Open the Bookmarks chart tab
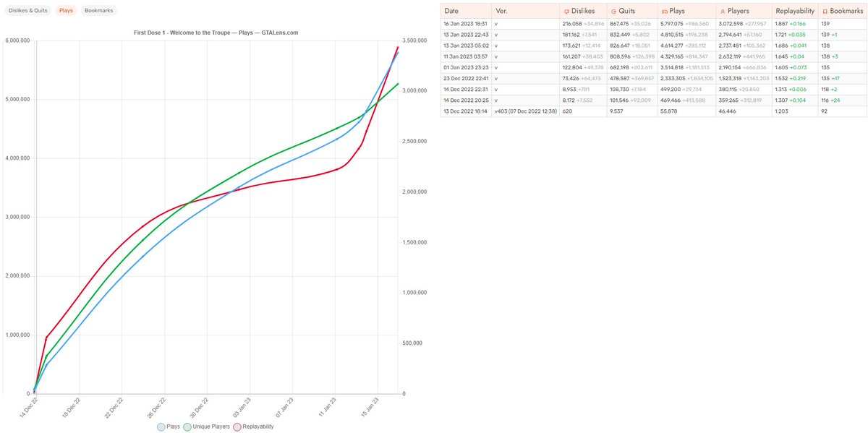868x433 pixels. coord(98,11)
